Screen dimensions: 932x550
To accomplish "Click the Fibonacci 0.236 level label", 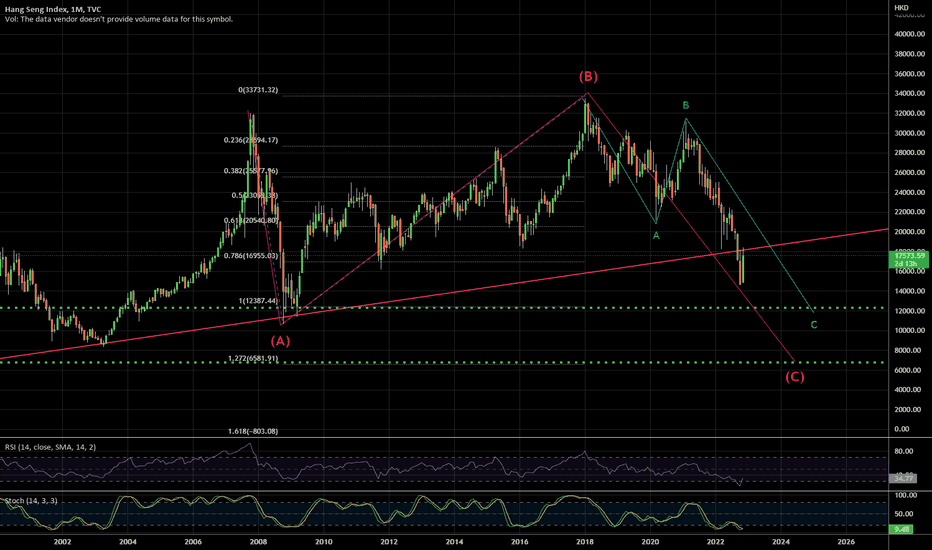I will (x=250, y=140).
